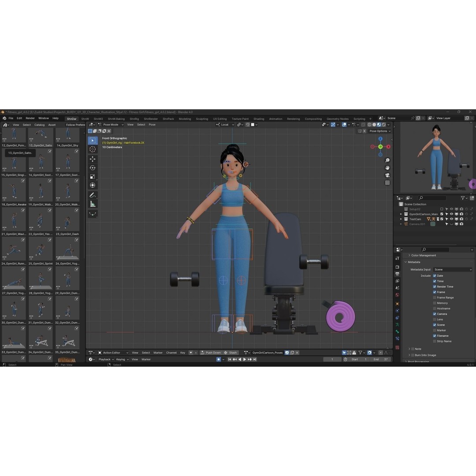Switch to the Animation workspace tab

pos(275,119)
